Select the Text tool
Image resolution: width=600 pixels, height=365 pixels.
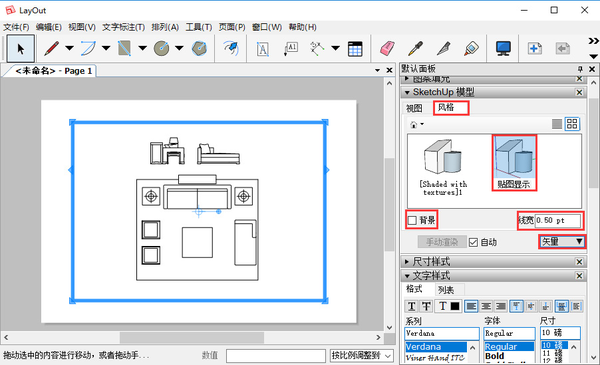[x=262, y=49]
